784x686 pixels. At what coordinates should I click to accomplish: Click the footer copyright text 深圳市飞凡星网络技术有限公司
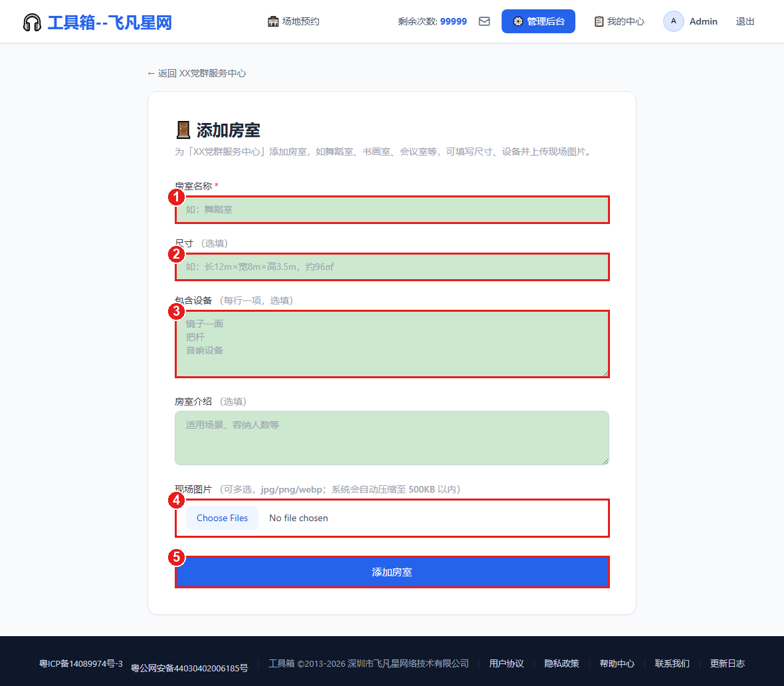[408, 663]
